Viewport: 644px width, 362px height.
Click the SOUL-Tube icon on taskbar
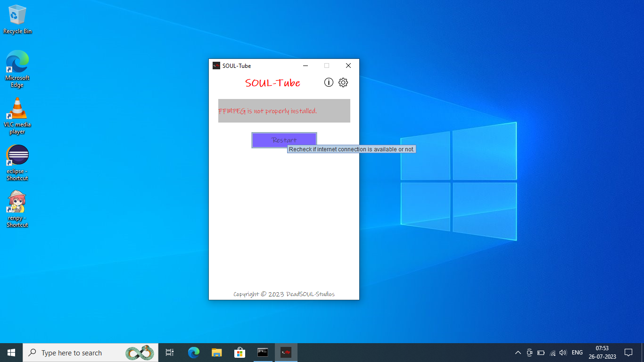tap(286, 352)
